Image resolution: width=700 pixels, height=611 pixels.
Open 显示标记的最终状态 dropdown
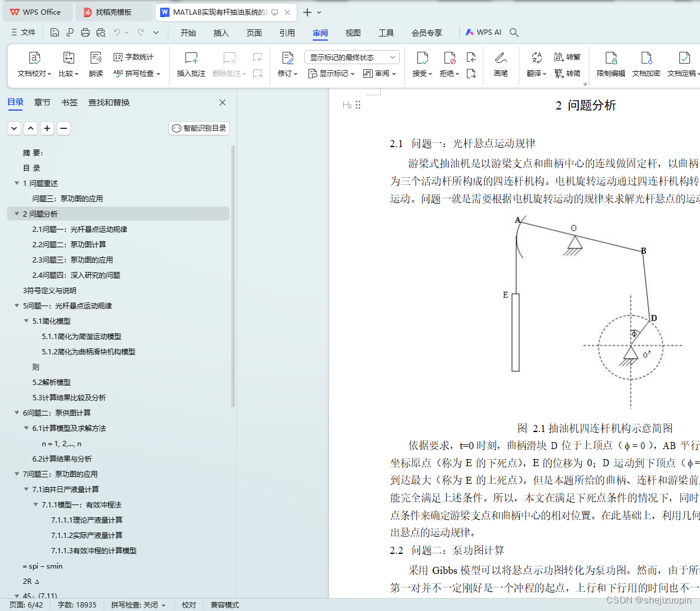point(352,57)
